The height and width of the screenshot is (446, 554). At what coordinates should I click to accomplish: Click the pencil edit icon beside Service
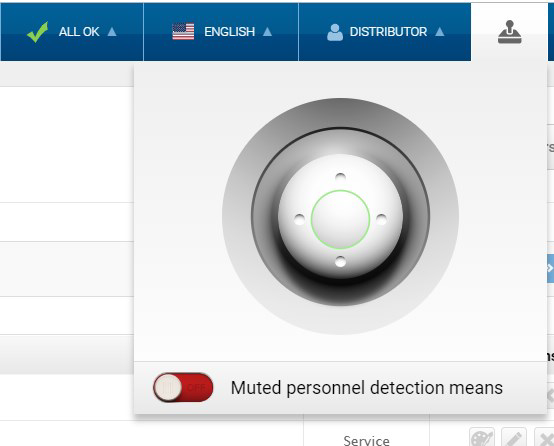(514, 438)
